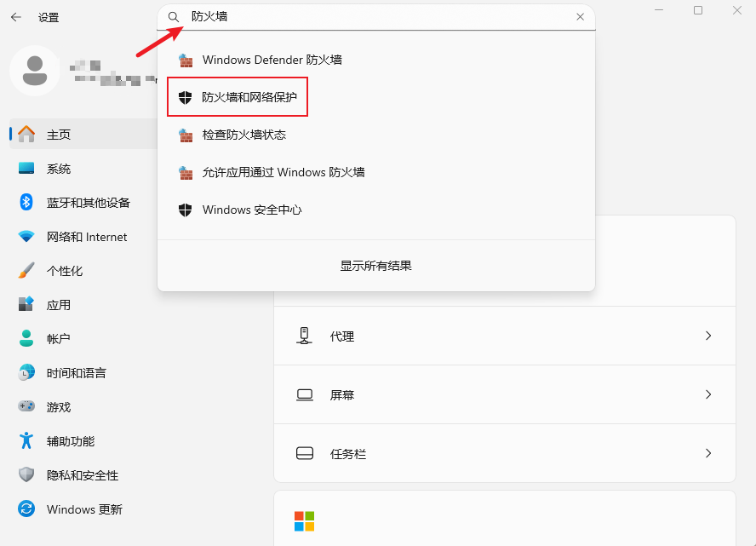The image size is (756, 546).
Task: Click the 系统 monitor icon
Action: [x=26, y=168]
